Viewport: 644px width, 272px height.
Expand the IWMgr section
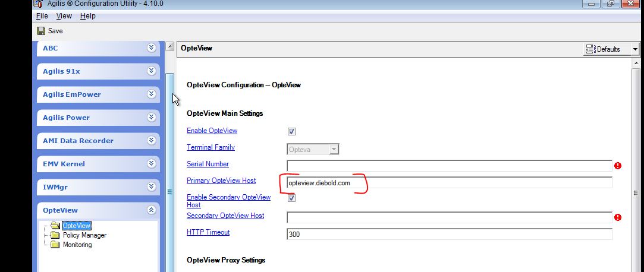coord(152,186)
